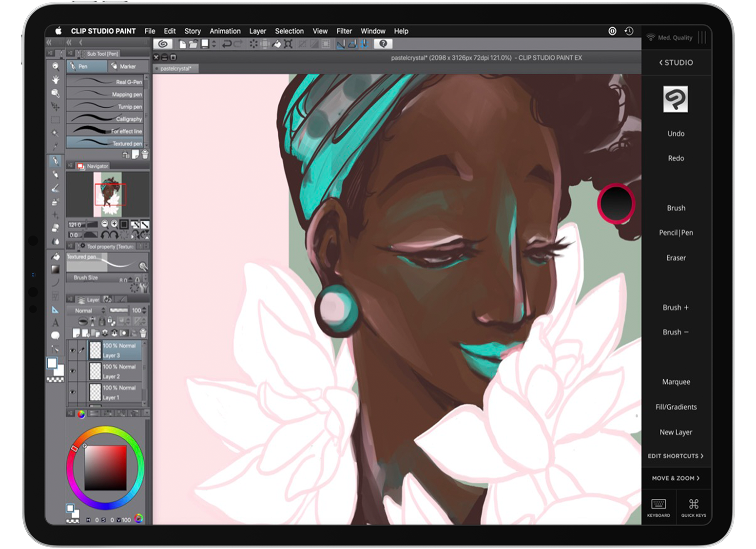This screenshot has height=549, width=756.
Task: Open Clip Studio launcher from command bar
Action: [x=163, y=44]
